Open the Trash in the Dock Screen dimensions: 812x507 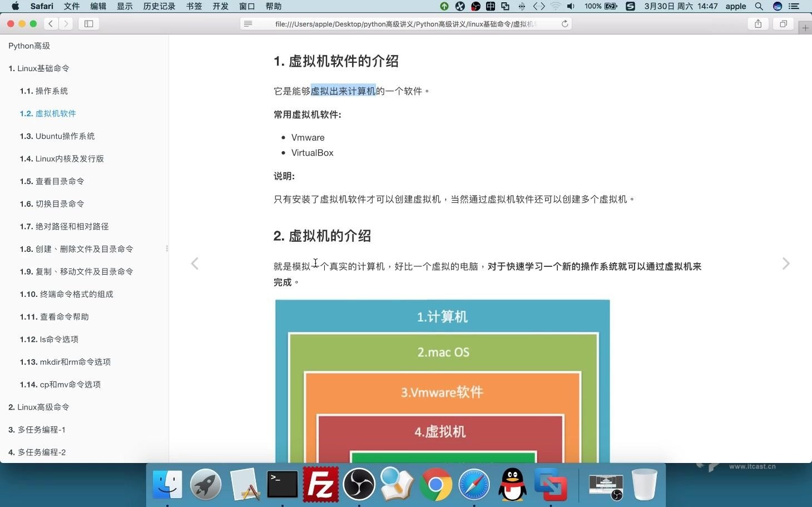click(x=644, y=485)
